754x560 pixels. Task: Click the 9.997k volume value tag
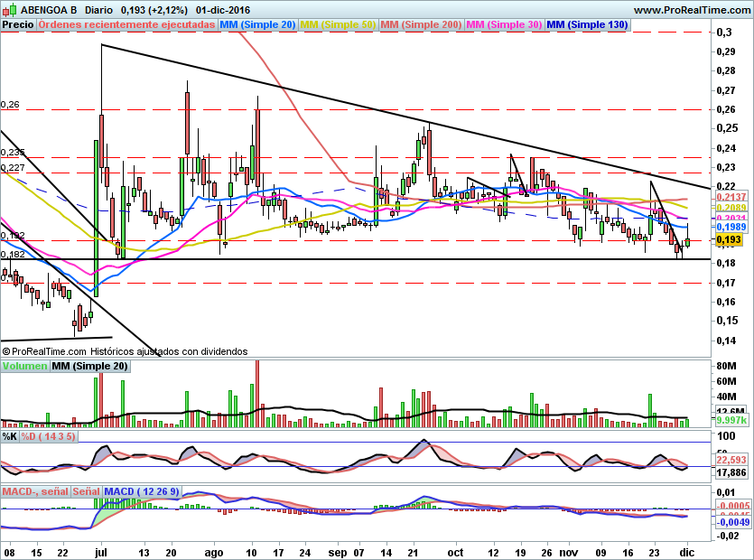click(731, 420)
